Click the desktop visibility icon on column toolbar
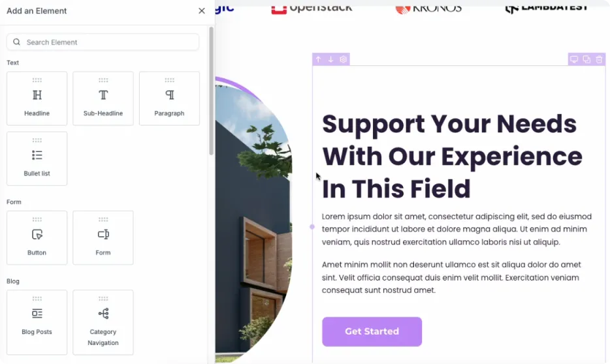610x364 pixels. (574, 59)
